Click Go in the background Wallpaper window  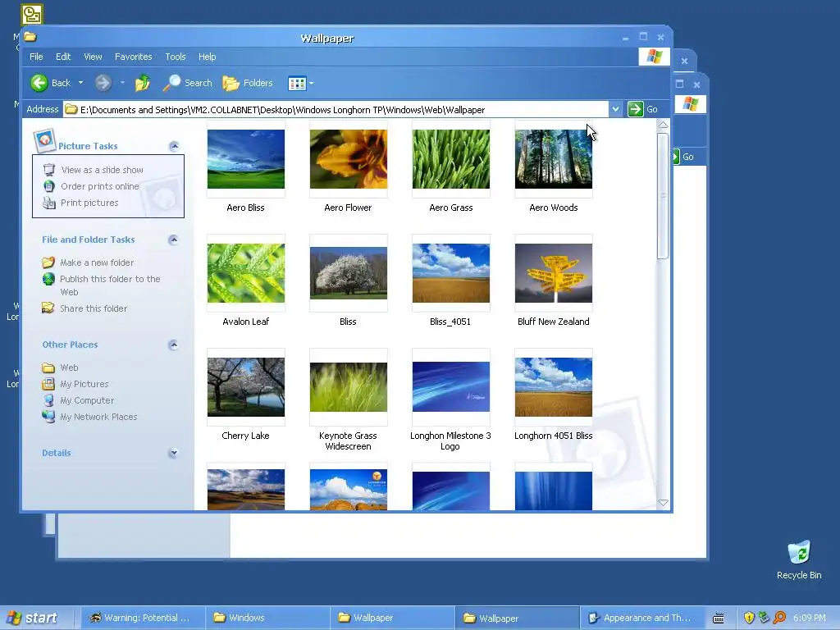685,157
